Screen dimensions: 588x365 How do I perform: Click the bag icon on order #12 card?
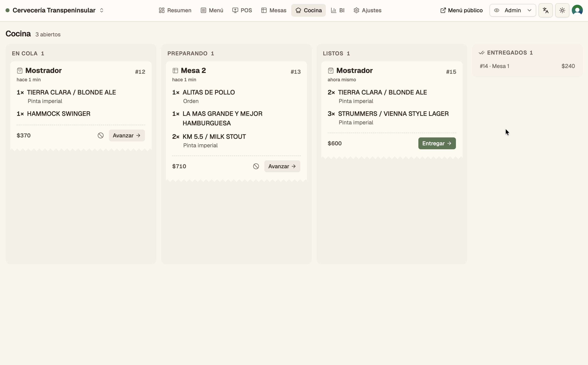click(x=20, y=71)
